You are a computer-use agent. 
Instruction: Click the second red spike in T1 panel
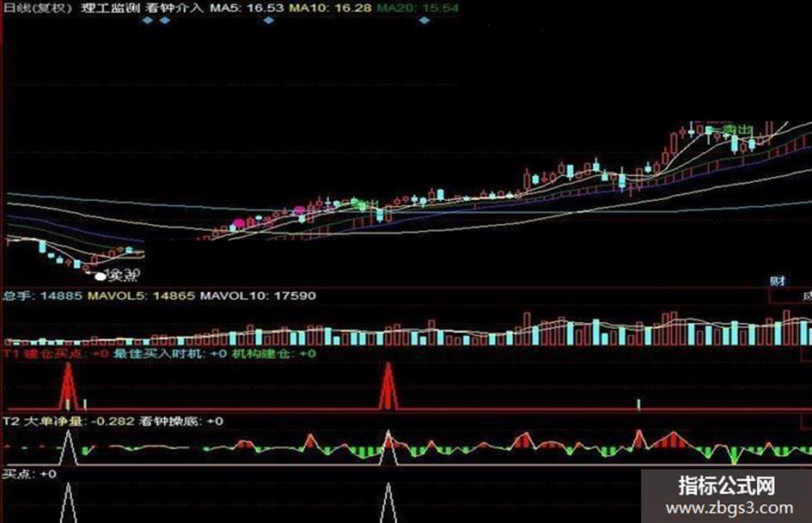[x=388, y=386]
